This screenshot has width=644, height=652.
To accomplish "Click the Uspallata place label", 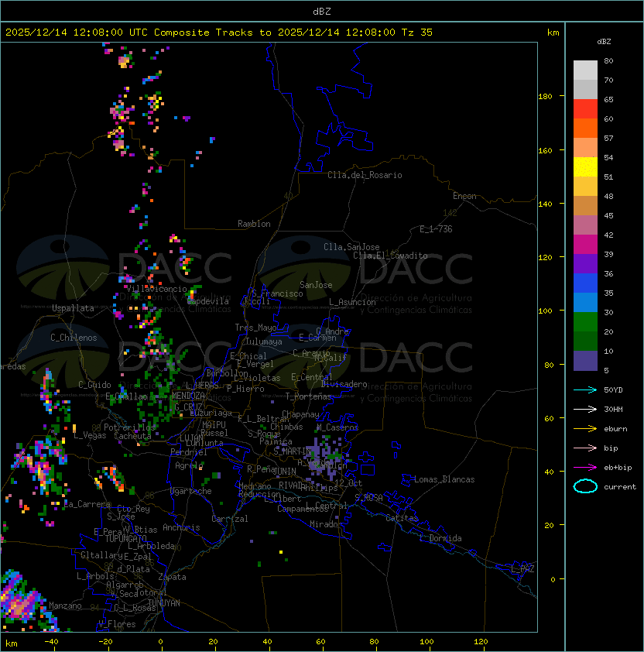I will (x=73, y=308).
